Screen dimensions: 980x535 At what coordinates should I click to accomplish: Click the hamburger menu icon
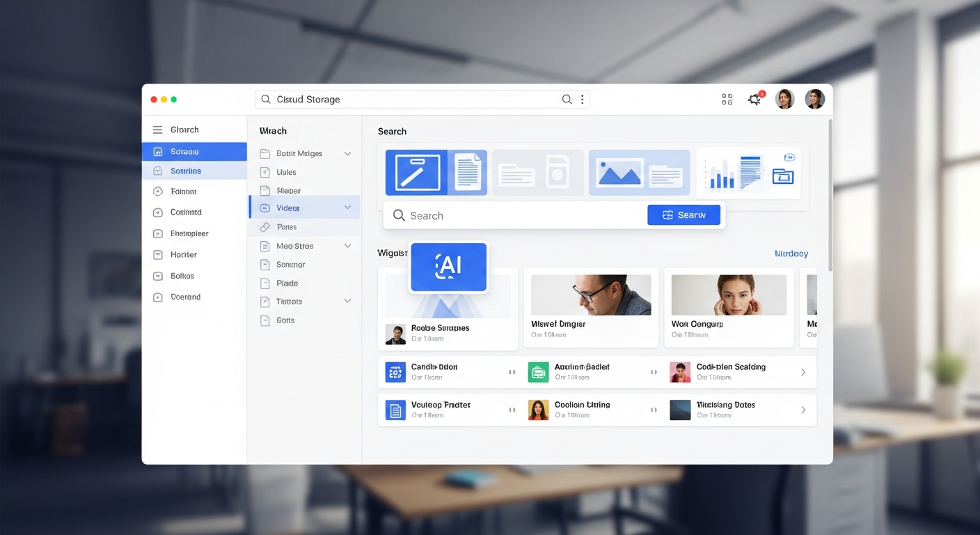157,130
